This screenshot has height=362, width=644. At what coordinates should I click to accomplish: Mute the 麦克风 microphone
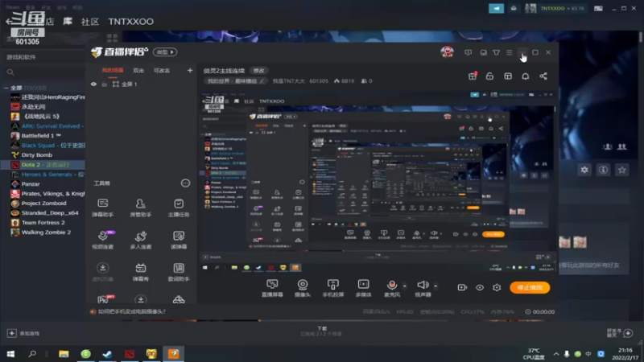[x=392, y=288]
